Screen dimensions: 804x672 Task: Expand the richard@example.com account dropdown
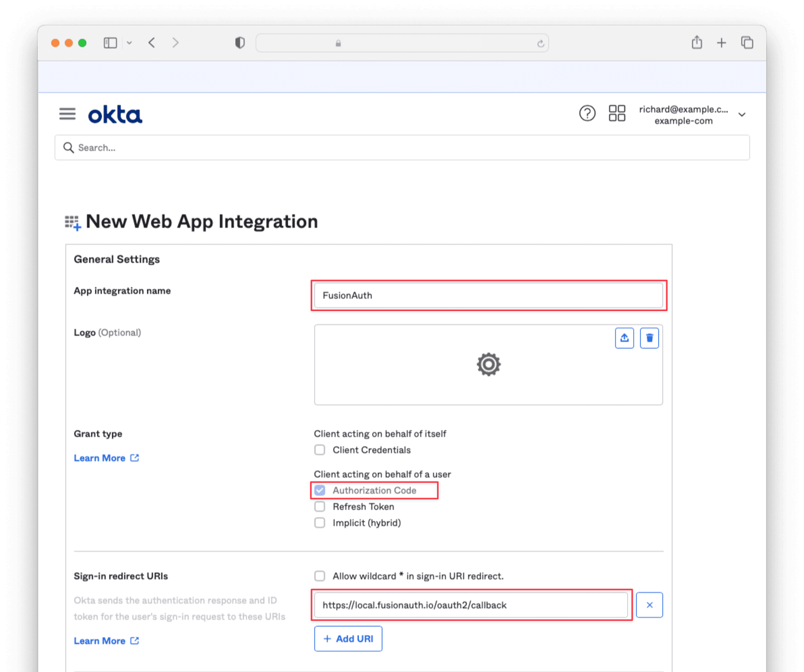742,115
